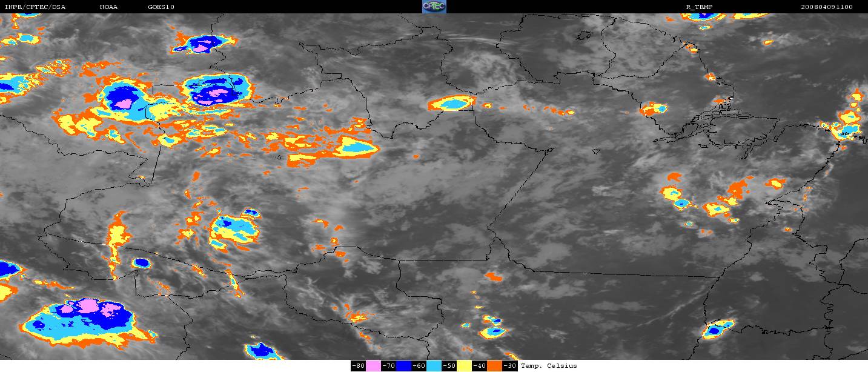Click the -50 value on temperature legend
868x372 pixels.
(x=449, y=366)
